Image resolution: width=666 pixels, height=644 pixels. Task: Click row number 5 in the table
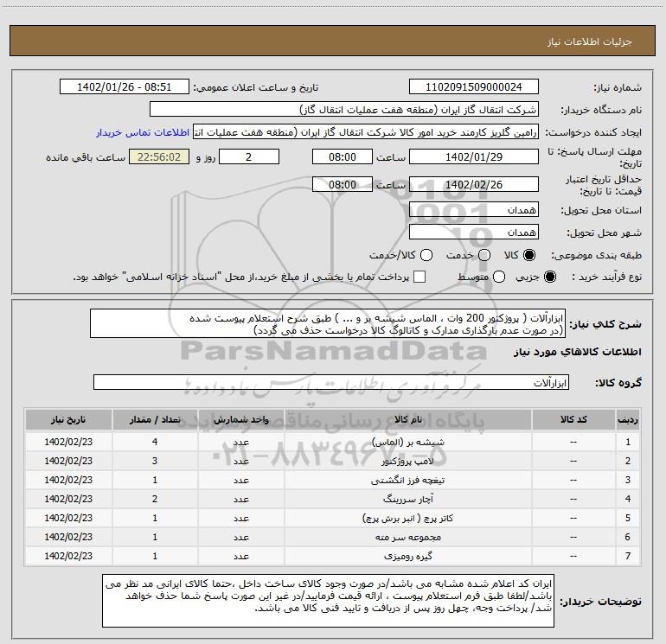(x=628, y=518)
